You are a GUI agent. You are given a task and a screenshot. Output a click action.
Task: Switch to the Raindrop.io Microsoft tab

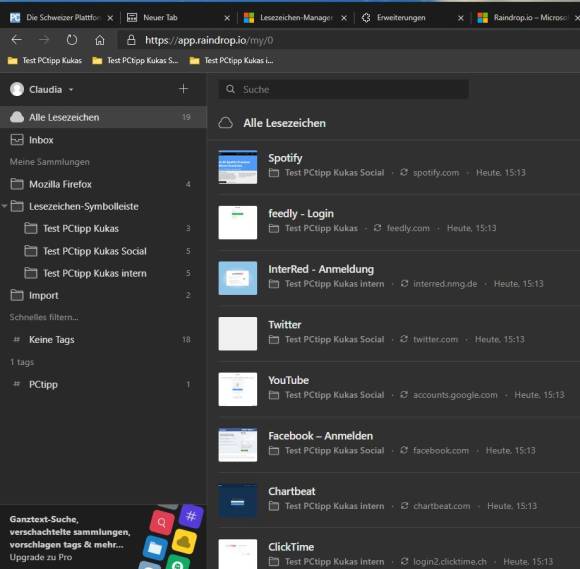[x=526, y=17]
